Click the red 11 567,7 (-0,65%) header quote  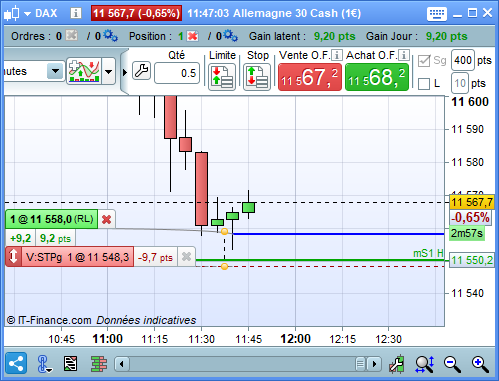coord(136,13)
